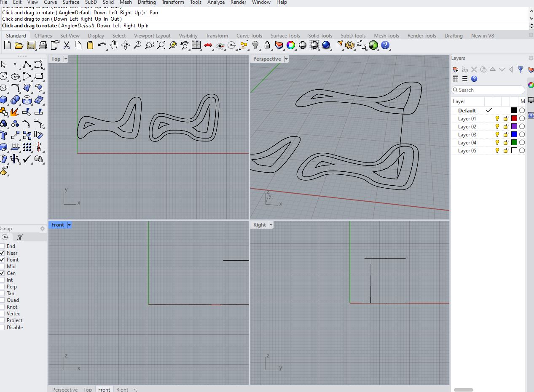Create a new layer in the Layers panel
The height and width of the screenshot is (392, 534).
pos(455,69)
